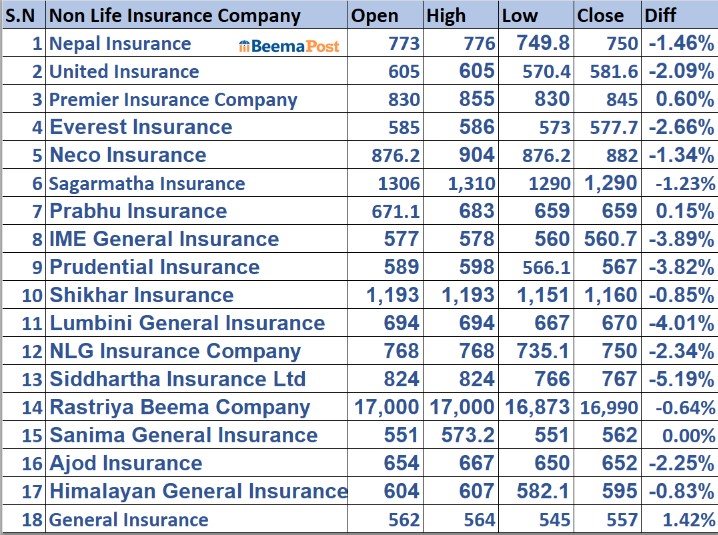Select Himalayan General Insurance name cell
The height and width of the screenshot is (535, 718).
198,491
